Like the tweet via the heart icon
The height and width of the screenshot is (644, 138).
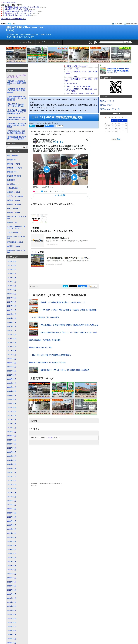(x=34, y=191)
